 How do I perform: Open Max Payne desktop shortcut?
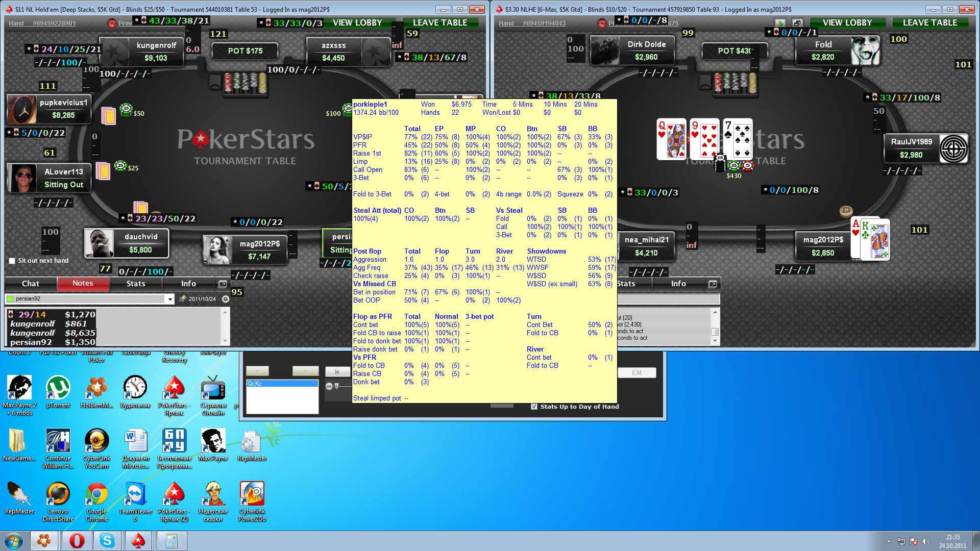(x=213, y=444)
